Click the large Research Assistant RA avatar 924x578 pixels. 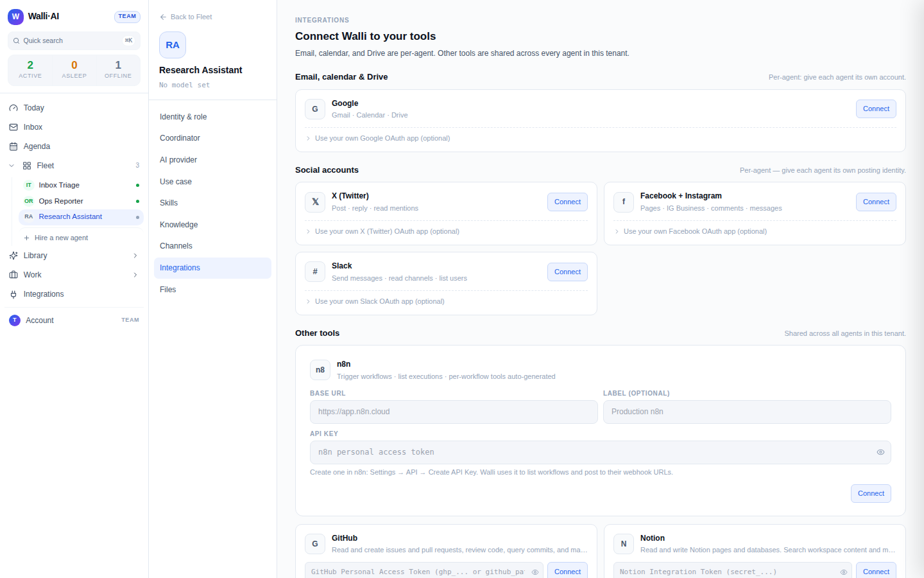[173, 45]
